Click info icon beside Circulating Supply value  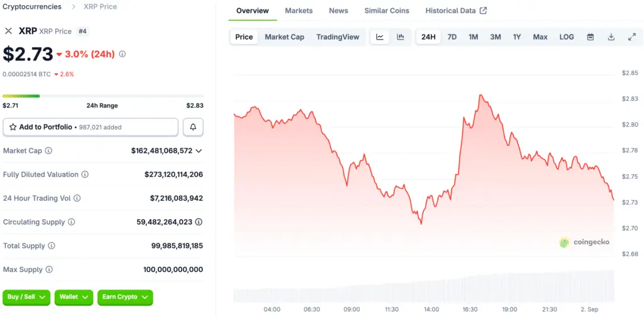(199, 222)
